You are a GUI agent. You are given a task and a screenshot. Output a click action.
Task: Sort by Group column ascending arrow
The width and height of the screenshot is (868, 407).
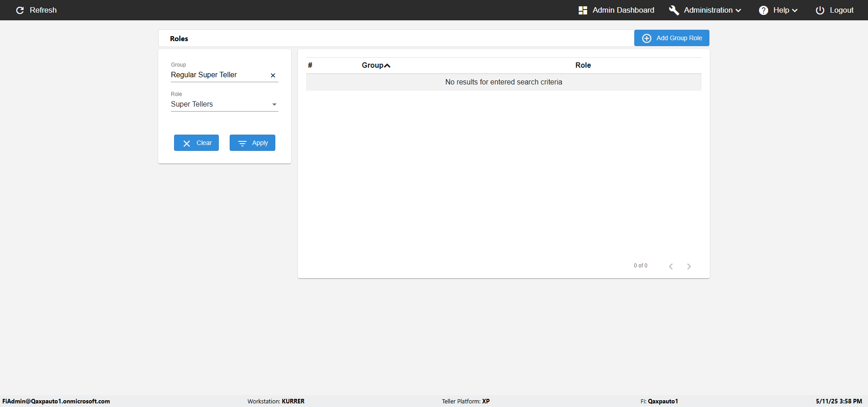coord(387,65)
